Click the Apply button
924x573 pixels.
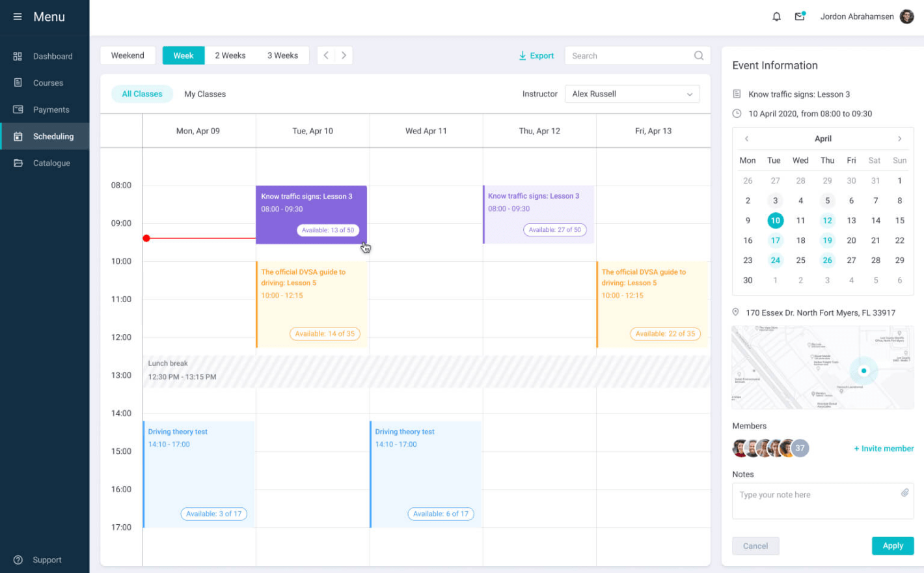[x=892, y=546]
